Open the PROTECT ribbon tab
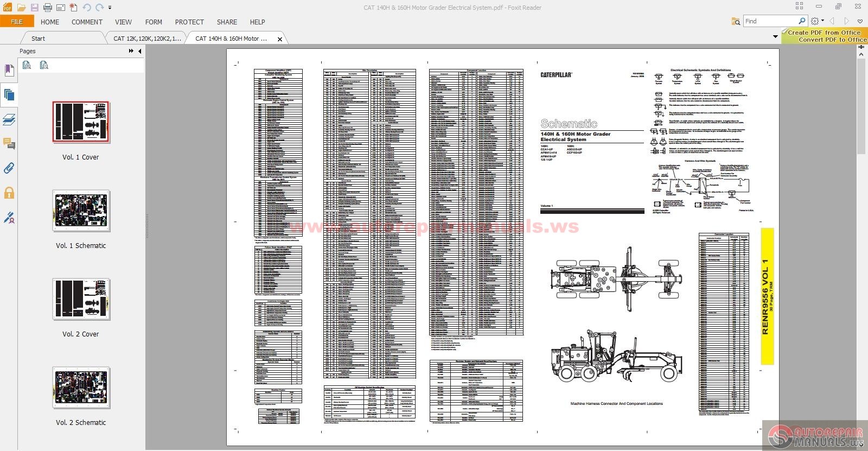The height and width of the screenshot is (451, 868). [189, 22]
